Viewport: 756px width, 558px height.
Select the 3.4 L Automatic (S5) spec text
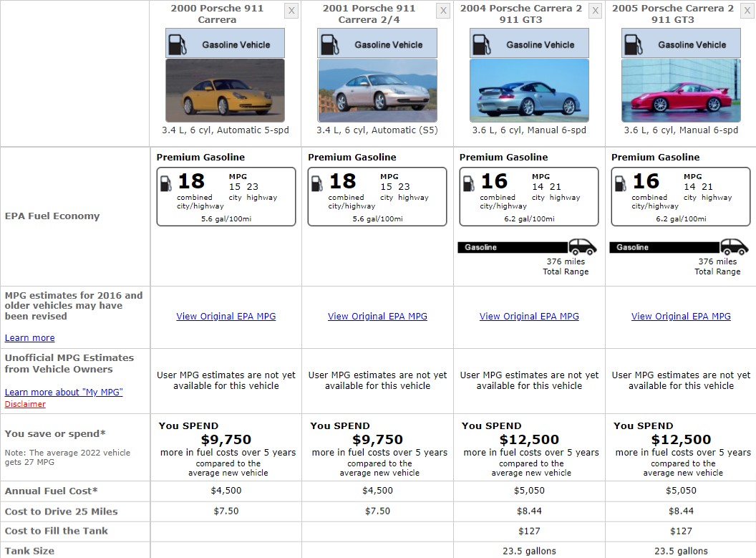point(377,130)
